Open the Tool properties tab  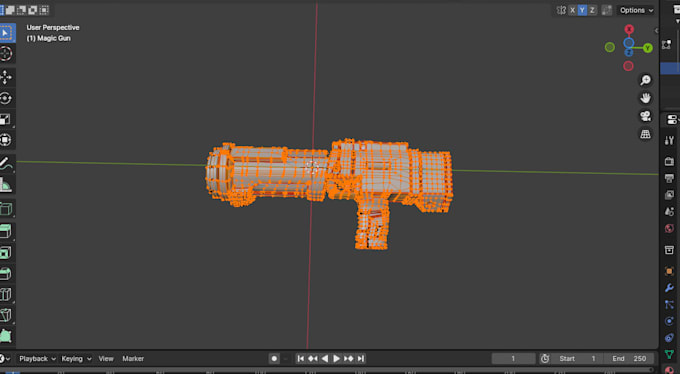point(669,140)
